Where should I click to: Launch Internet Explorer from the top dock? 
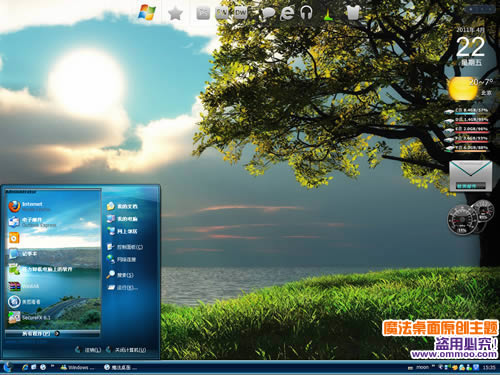coord(287,13)
